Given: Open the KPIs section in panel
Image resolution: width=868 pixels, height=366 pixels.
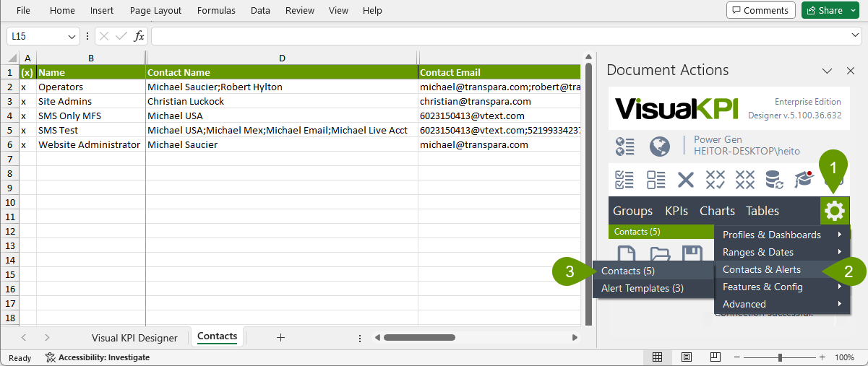Looking at the screenshot, I should coord(676,211).
